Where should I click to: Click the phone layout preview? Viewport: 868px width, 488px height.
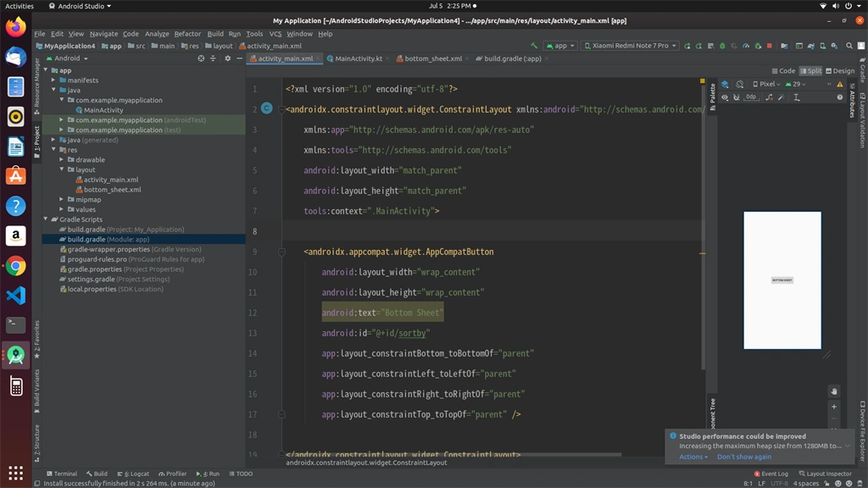782,280
